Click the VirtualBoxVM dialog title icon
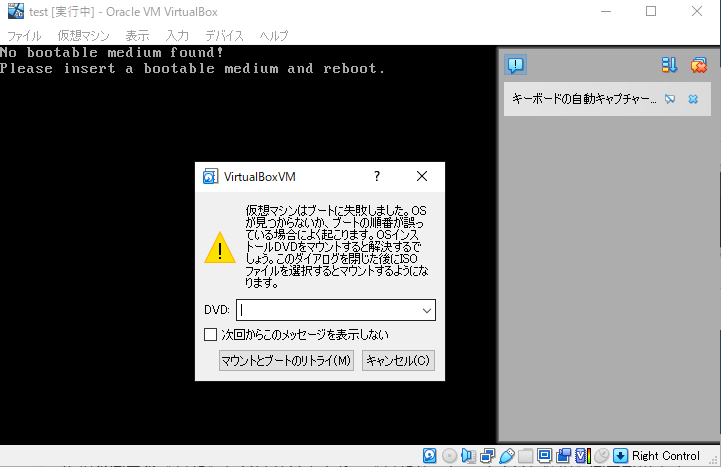The image size is (721, 467). click(210, 177)
